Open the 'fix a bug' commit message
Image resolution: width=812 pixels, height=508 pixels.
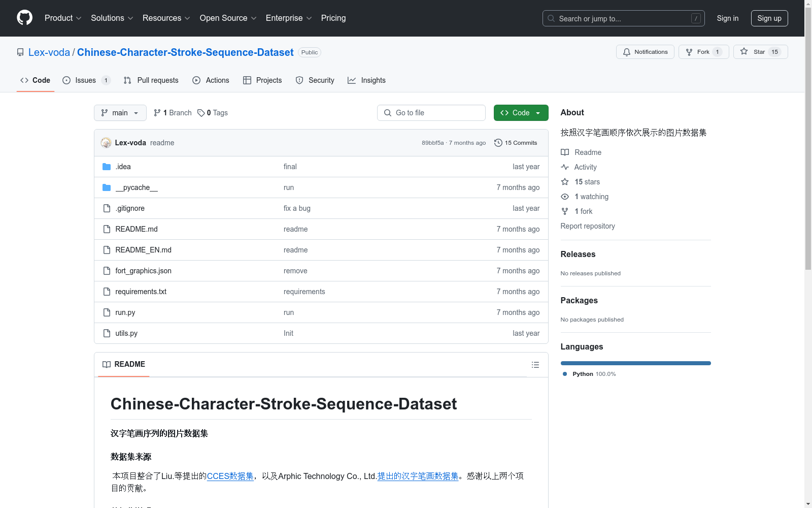[x=297, y=208]
